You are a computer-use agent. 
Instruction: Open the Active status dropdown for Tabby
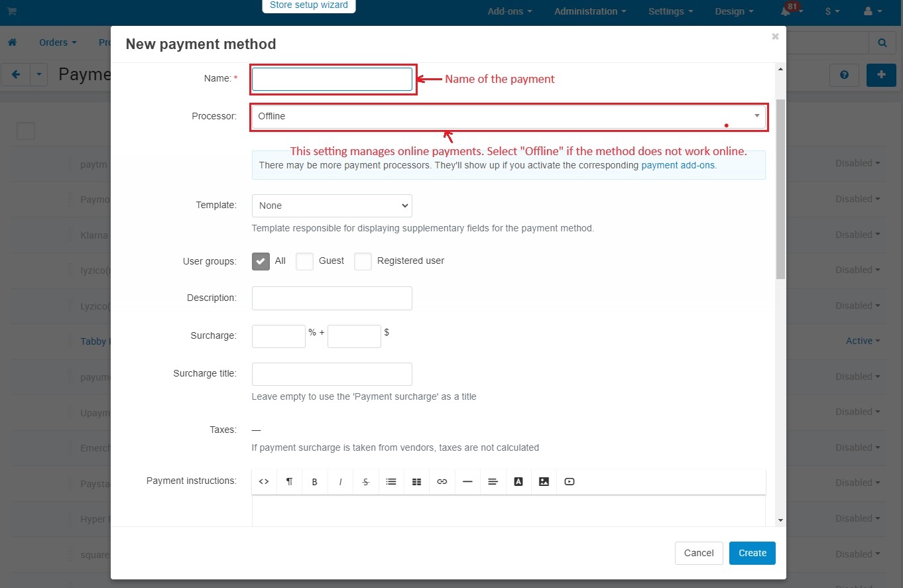pos(863,341)
